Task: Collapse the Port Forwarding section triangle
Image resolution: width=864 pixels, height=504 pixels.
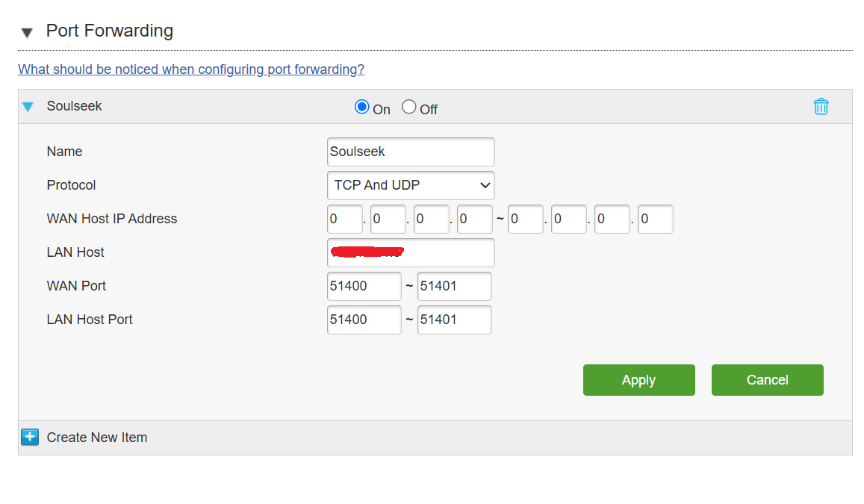Action: (x=26, y=33)
